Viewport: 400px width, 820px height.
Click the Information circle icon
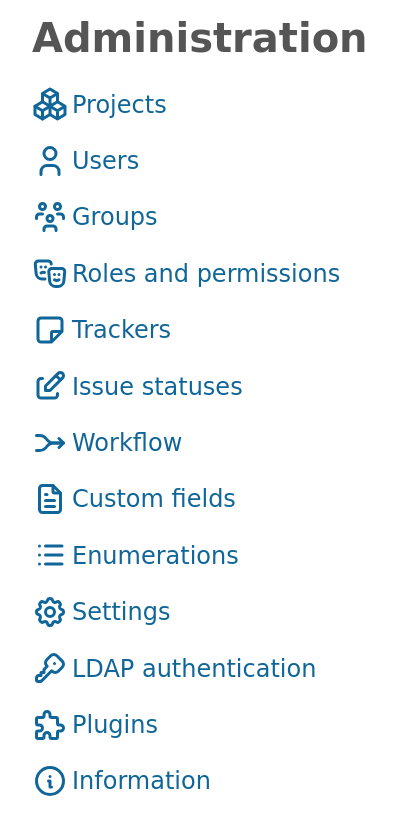[50, 780]
